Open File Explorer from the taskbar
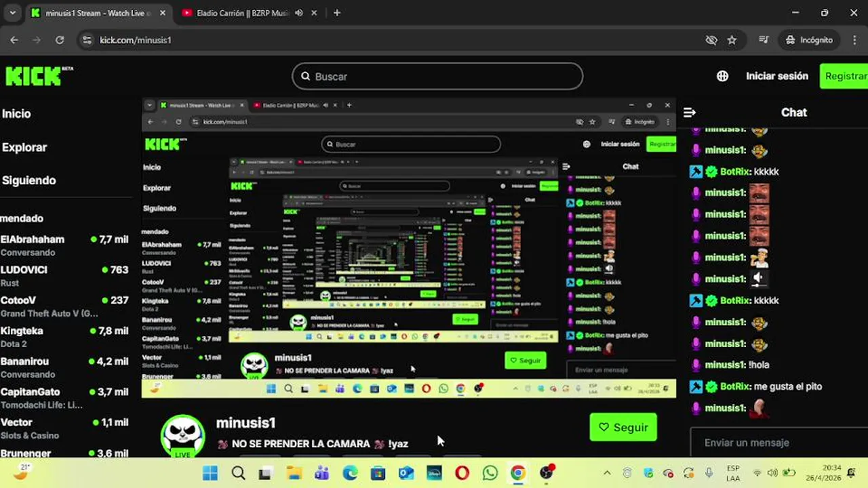This screenshot has width=868, height=488. pos(294,473)
